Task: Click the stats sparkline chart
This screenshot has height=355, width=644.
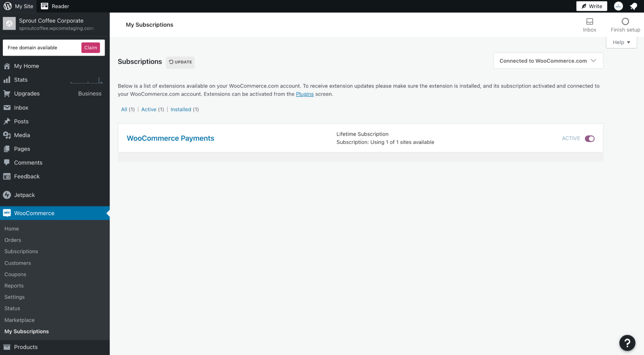Action: pyautogui.click(x=87, y=80)
